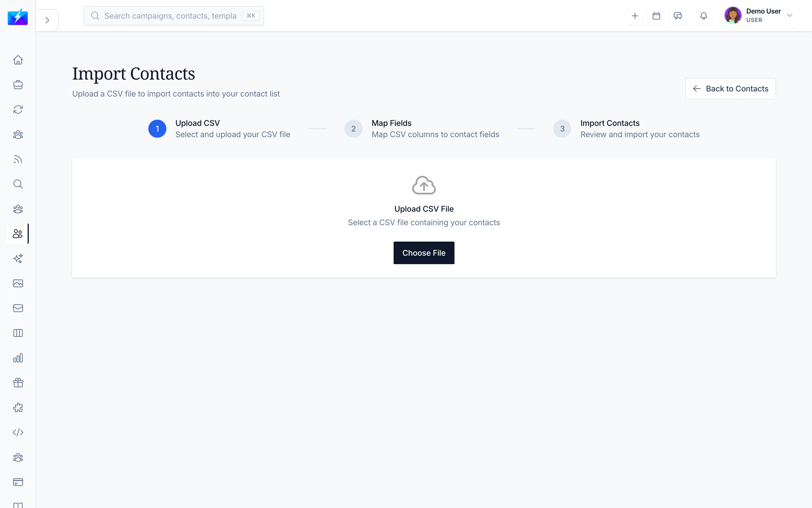Open the sparkles AI icon in sidebar
812x508 pixels.
click(x=18, y=258)
